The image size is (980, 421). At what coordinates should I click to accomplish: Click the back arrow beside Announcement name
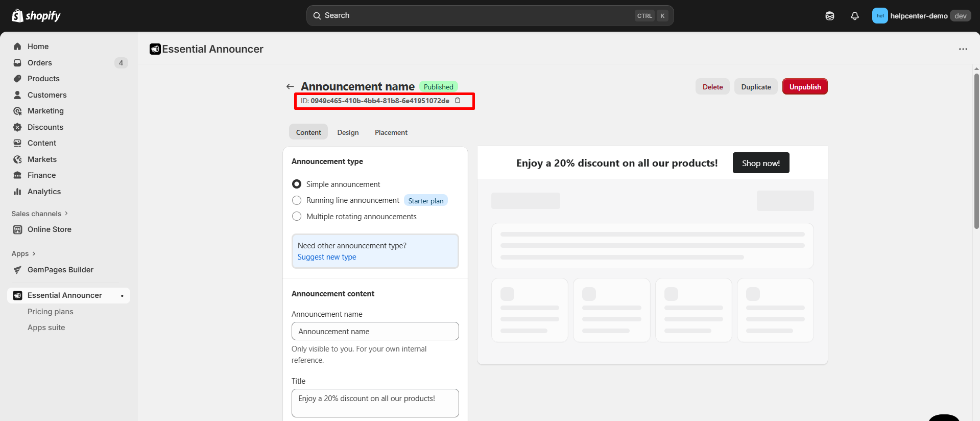[x=290, y=87]
